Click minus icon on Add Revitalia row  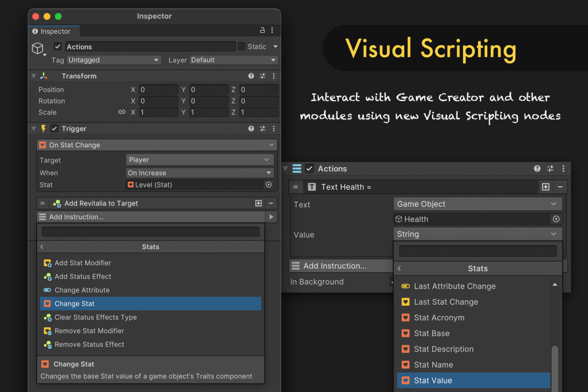point(270,203)
